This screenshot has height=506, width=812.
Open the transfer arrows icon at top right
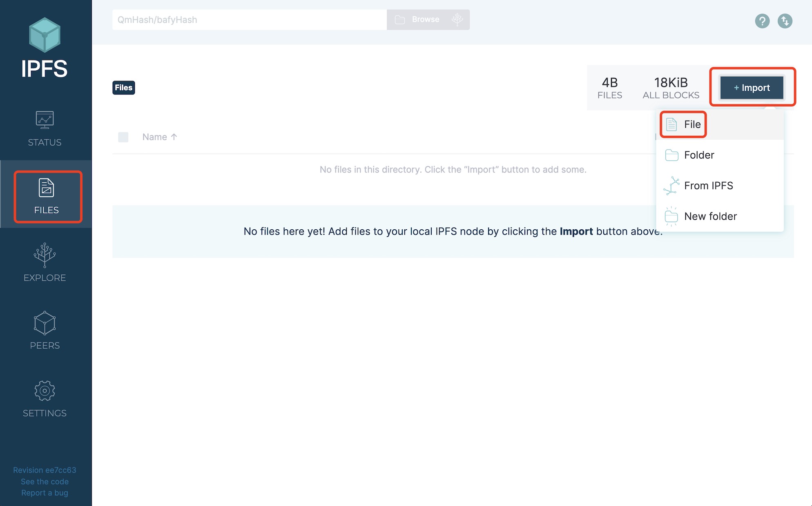pyautogui.click(x=785, y=21)
